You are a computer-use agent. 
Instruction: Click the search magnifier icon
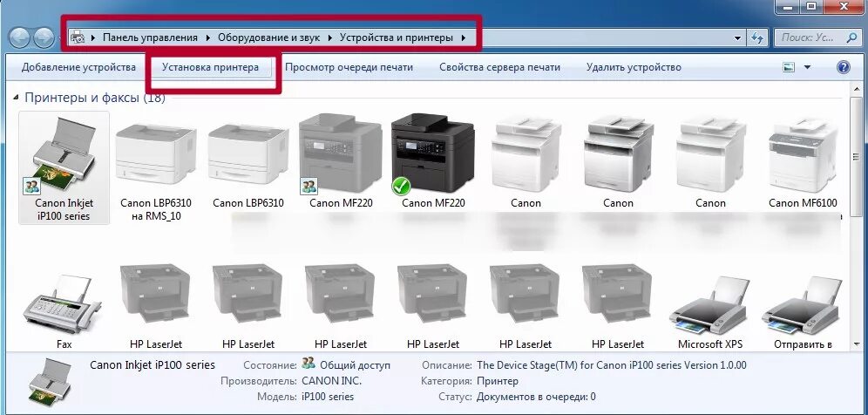click(851, 37)
